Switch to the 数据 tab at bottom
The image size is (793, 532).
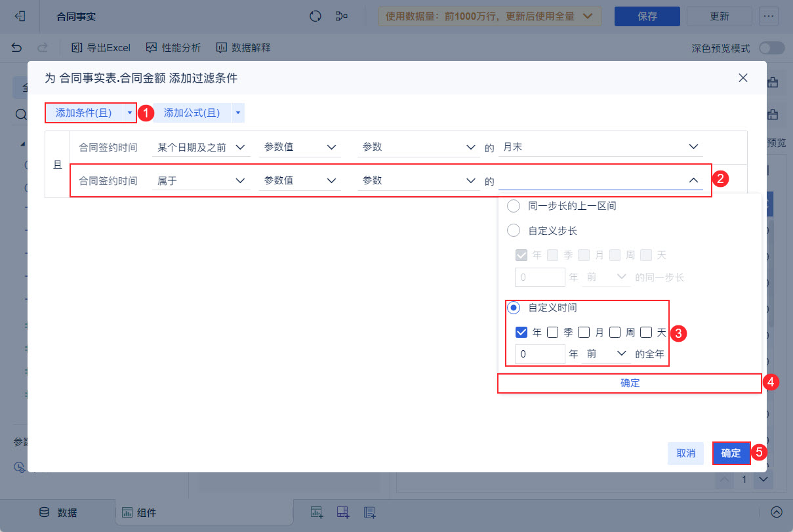coord(57,512)
